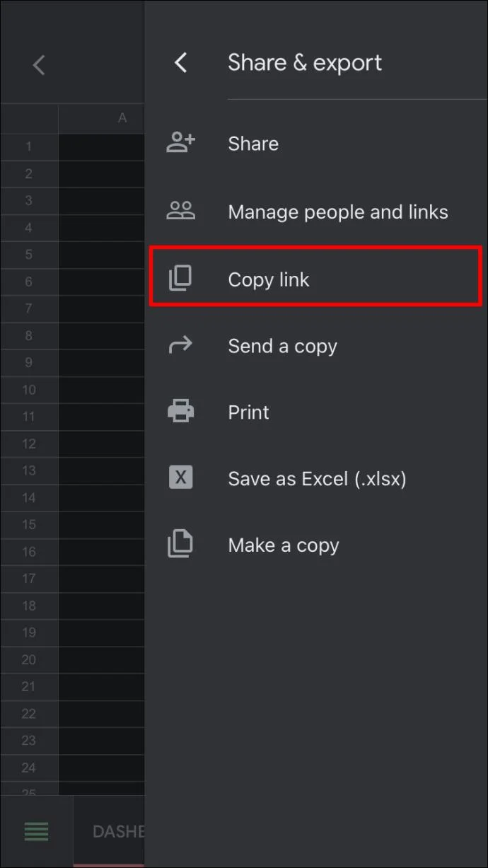Tap the add-person Share icon
Screen dimensions: 488x868
(180, 143)
